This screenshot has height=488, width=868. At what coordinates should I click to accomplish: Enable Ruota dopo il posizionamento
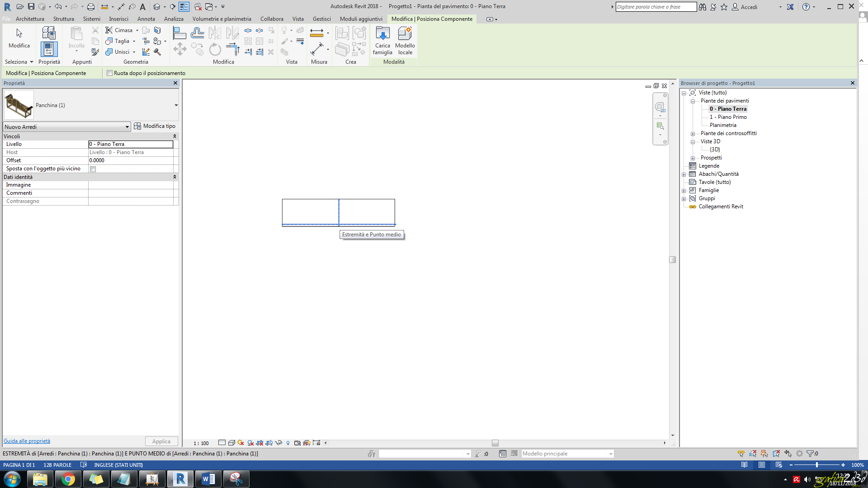109,73
